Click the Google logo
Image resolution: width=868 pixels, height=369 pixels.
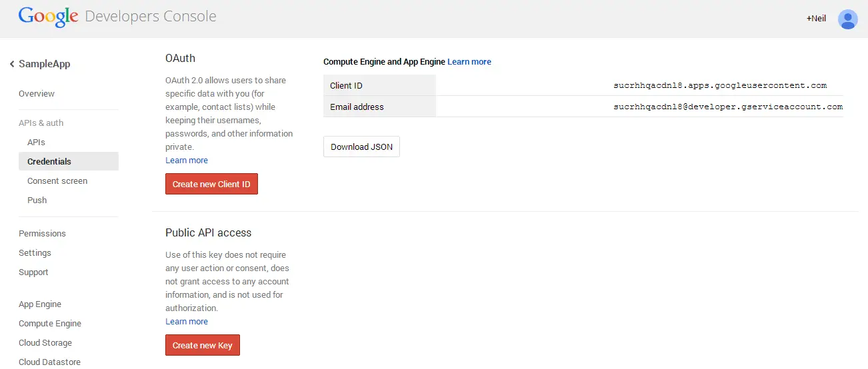point(48,17)
